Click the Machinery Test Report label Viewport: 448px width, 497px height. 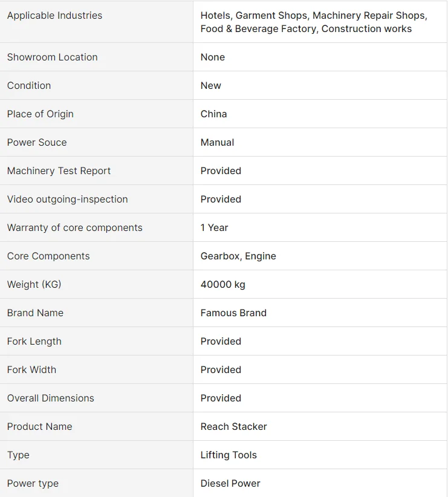pyautogui.click(x=59, y=171)
